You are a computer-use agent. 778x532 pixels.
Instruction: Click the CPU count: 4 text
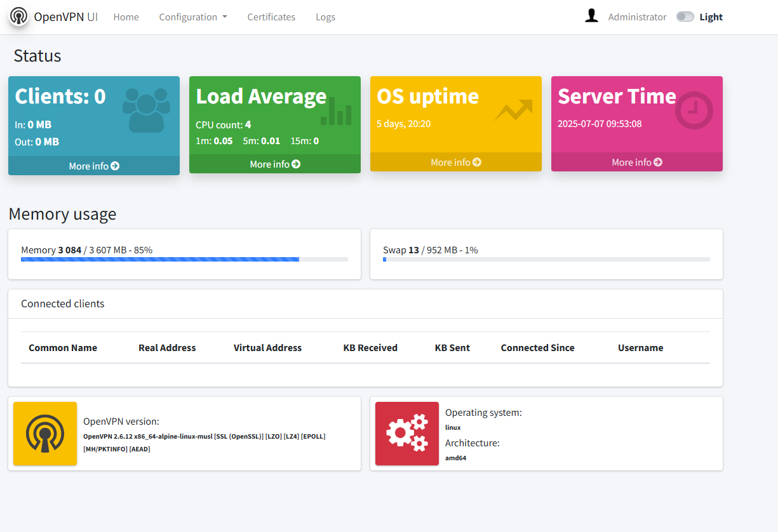point(224,125)
